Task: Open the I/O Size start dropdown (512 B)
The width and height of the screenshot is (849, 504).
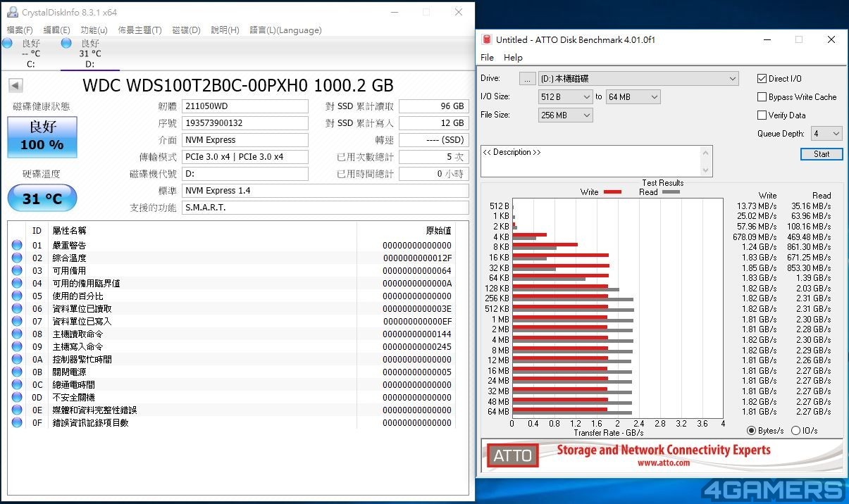Action: (566, 96)
